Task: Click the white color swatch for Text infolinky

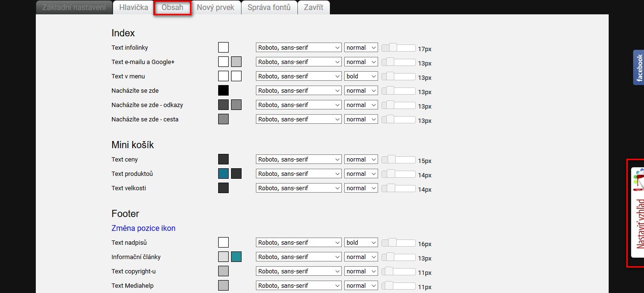Action: click(223, 47)
